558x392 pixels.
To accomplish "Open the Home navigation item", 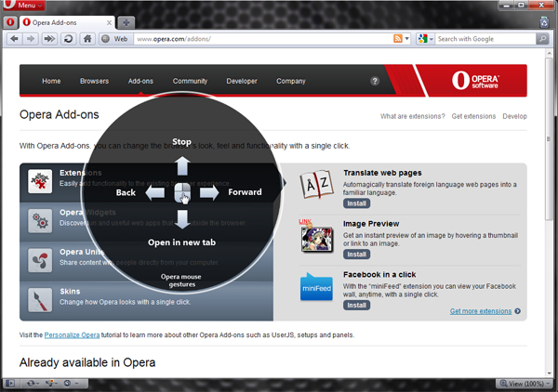I will [51, 81].
